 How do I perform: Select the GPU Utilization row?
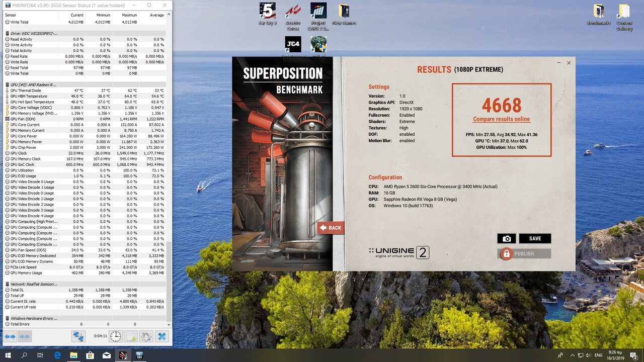click(x=85, y=170)
